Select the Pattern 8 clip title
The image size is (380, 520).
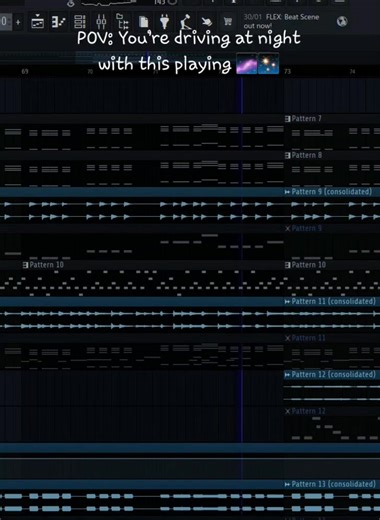pos(307,155)
